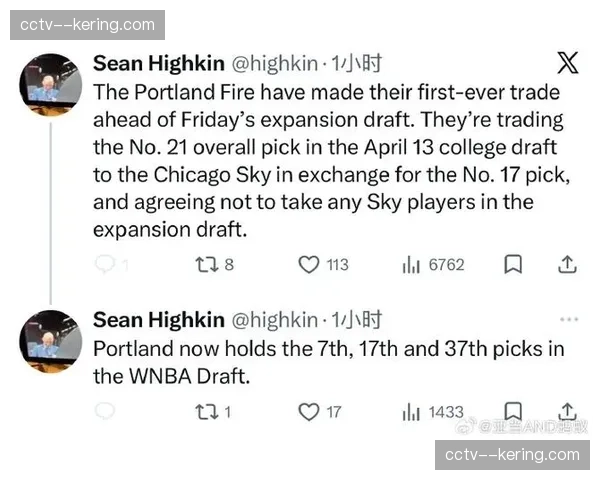View analytics showing 6762 views

coord(410,264)
